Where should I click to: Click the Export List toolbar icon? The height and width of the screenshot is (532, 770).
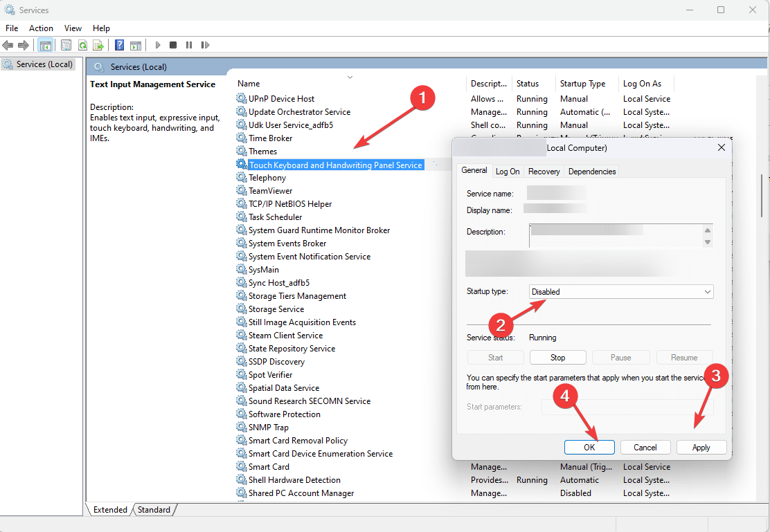click(99, 45)
